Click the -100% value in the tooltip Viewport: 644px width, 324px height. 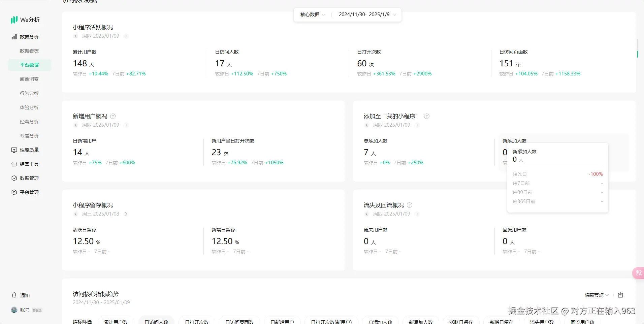pos(595,174)
